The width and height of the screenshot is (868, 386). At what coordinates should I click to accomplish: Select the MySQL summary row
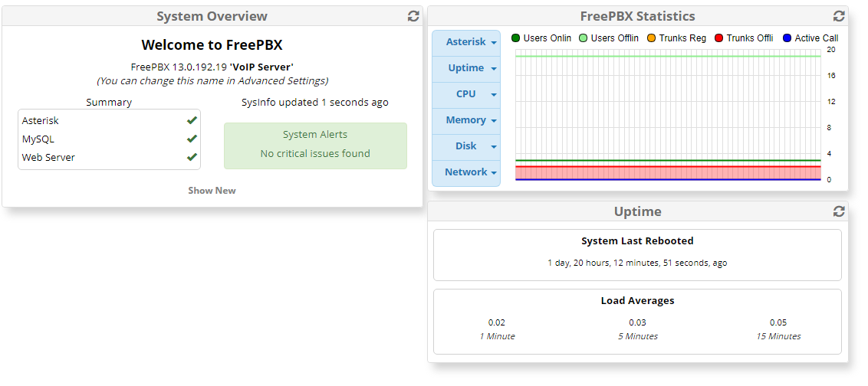(x=110, y=139)
